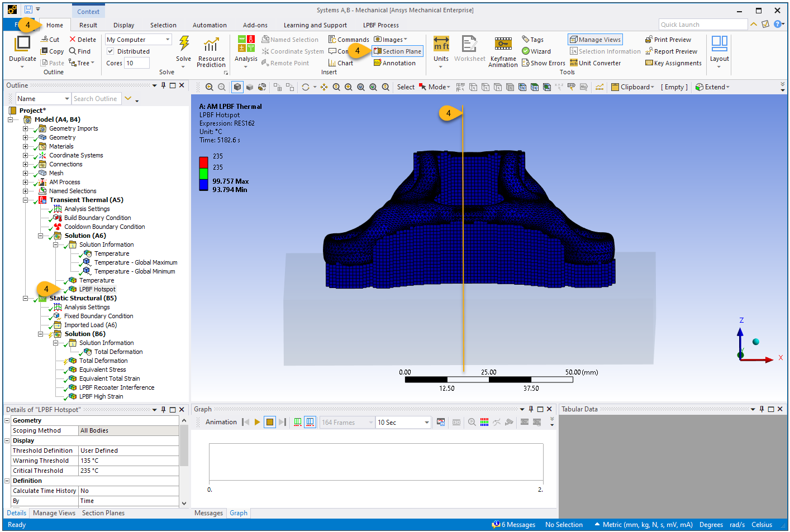Open the Manage Views tool
Image resolution: width=790 pixels, height=532 pixels.
595,40
